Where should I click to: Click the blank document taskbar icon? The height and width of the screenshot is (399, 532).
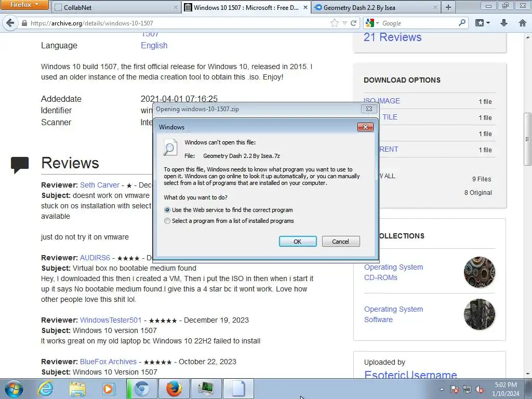click(x=238, y=389)
